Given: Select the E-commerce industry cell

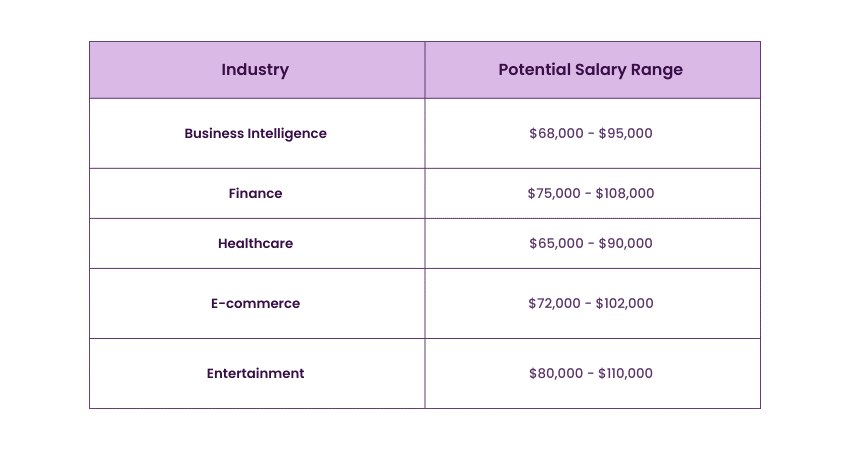Looking at the screenshot, I should coord(255,303).
